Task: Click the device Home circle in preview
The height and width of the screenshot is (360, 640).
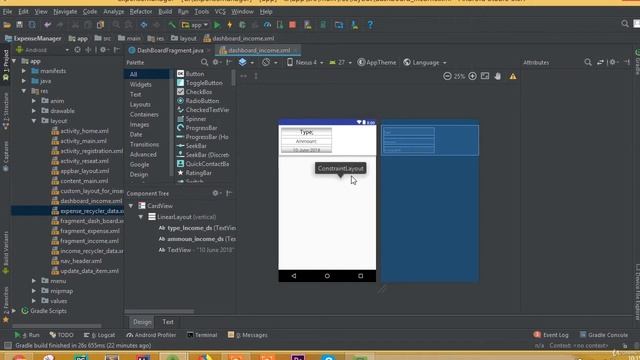Action: [327, 276]
